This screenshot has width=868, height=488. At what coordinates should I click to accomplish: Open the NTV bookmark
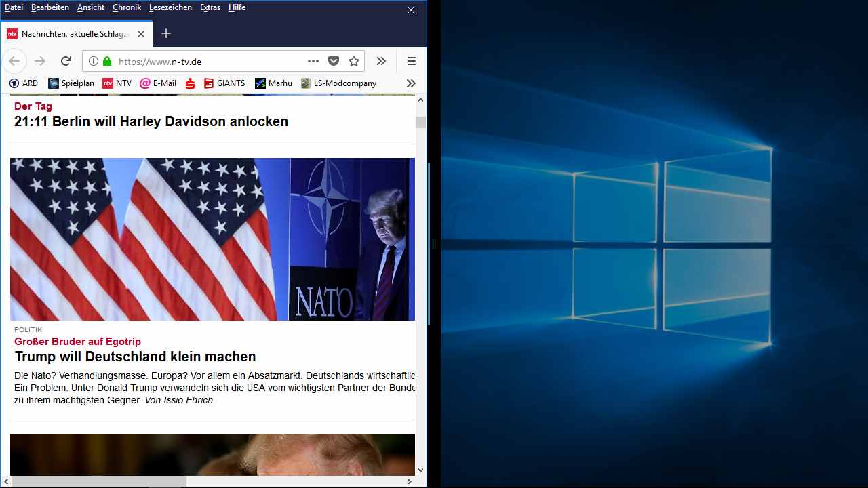[x=117, y=83]
